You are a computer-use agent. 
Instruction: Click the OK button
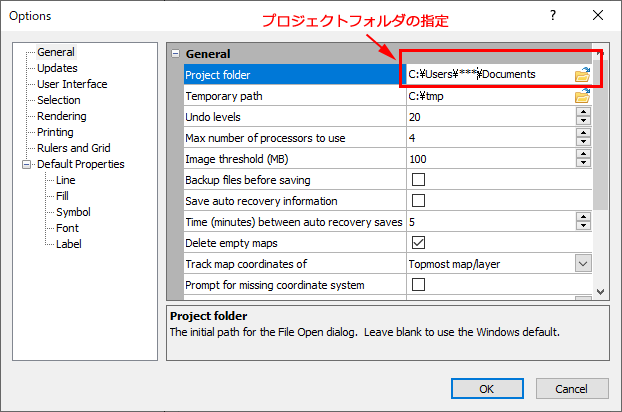486,388
